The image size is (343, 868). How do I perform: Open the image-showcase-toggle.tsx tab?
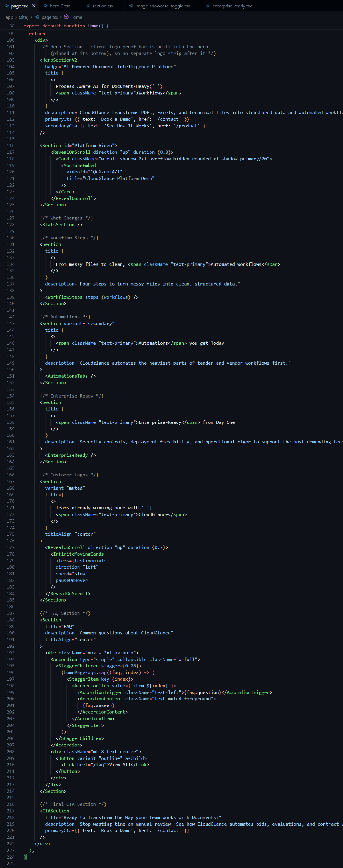tap(163, 6)
